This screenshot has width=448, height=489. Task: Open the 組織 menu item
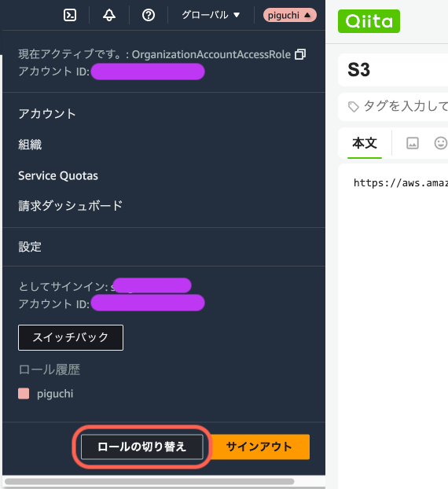30,145
